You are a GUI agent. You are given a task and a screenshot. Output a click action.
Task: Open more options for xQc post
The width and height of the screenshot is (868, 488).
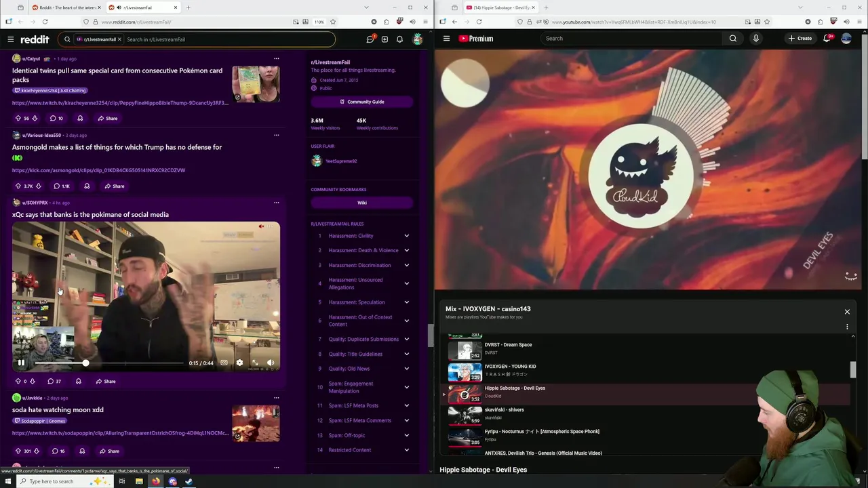point(276,202)
